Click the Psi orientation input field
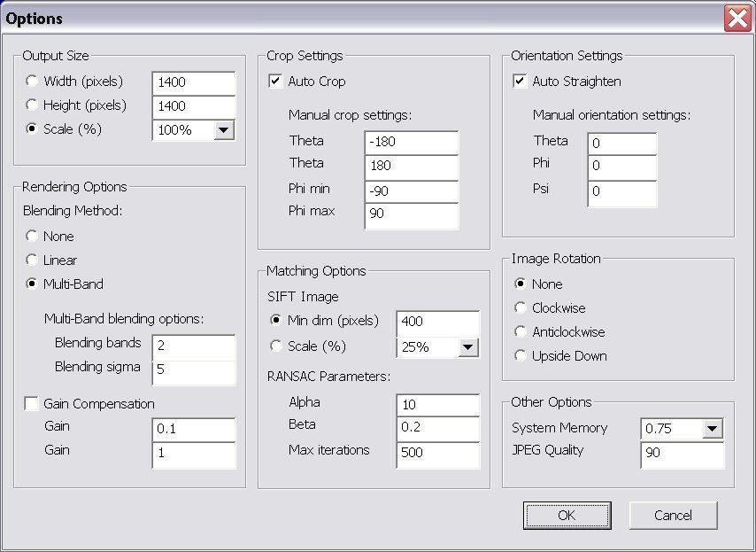 pyautogui.click(x=621, y=191)
